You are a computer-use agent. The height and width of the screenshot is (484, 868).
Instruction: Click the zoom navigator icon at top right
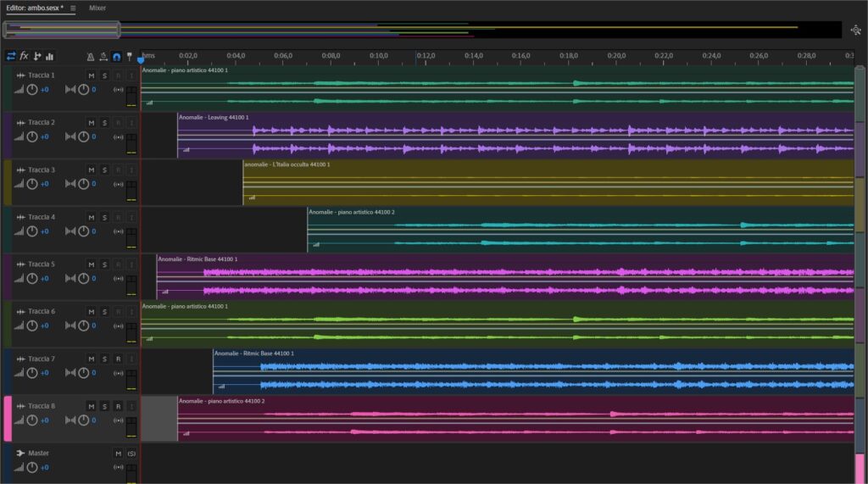pyautogui.click(x=856, y=30)
